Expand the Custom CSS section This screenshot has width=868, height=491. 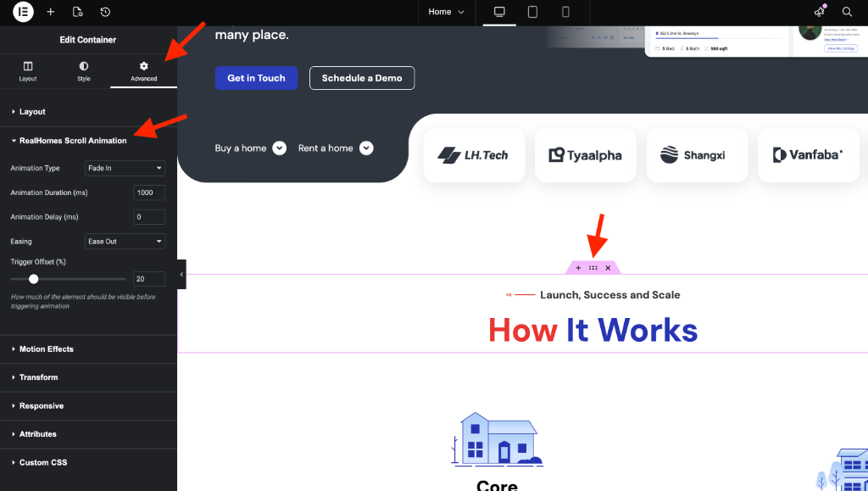coord(43,463)
